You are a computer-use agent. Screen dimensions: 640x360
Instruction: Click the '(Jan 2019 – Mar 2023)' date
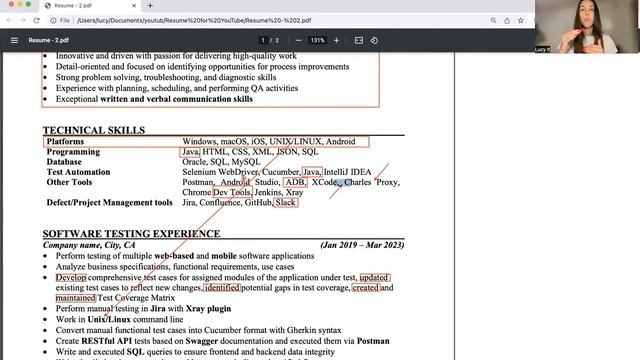pos(362,245)
